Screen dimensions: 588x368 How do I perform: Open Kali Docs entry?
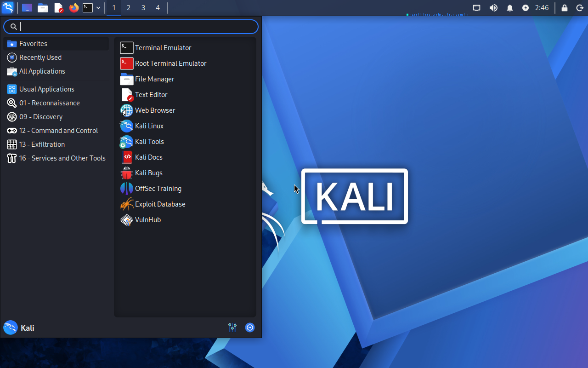point(148,157)
